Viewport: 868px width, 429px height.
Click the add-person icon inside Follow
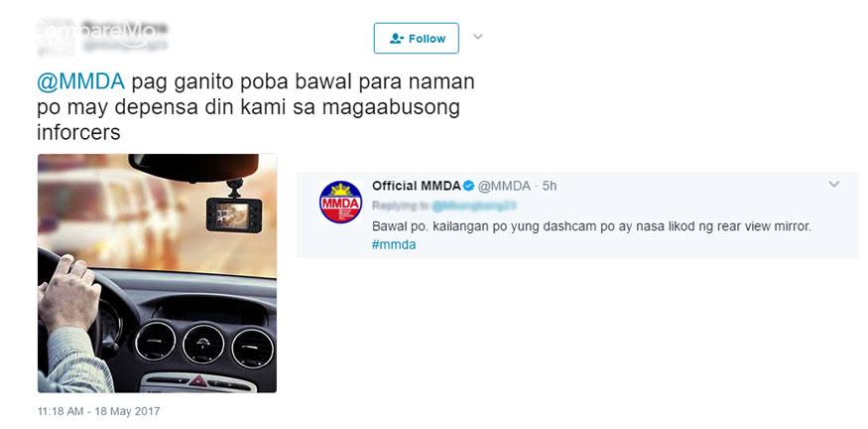coord(397,39)
